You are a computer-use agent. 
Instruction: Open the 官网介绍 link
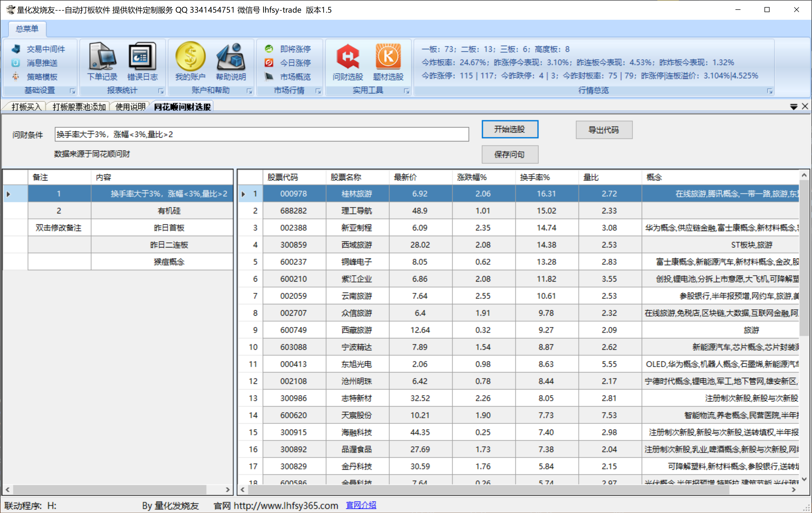click(361, 505)
